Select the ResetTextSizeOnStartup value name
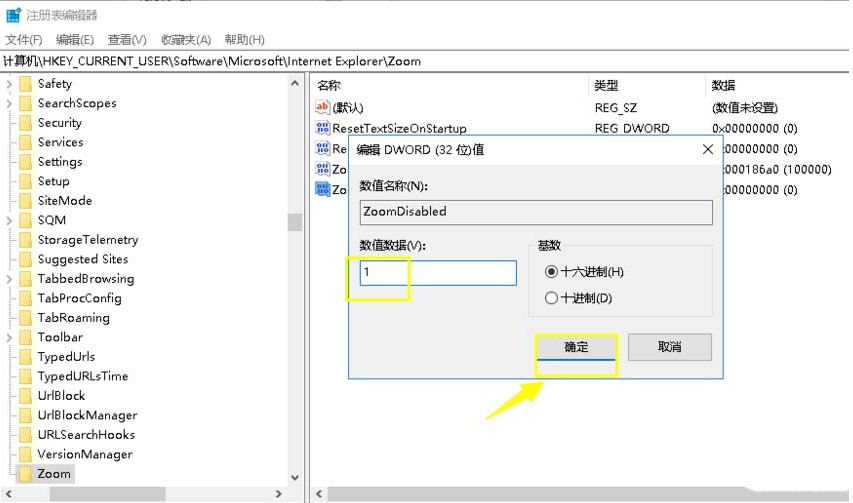853x503 pixels. (x=399, y=128)
